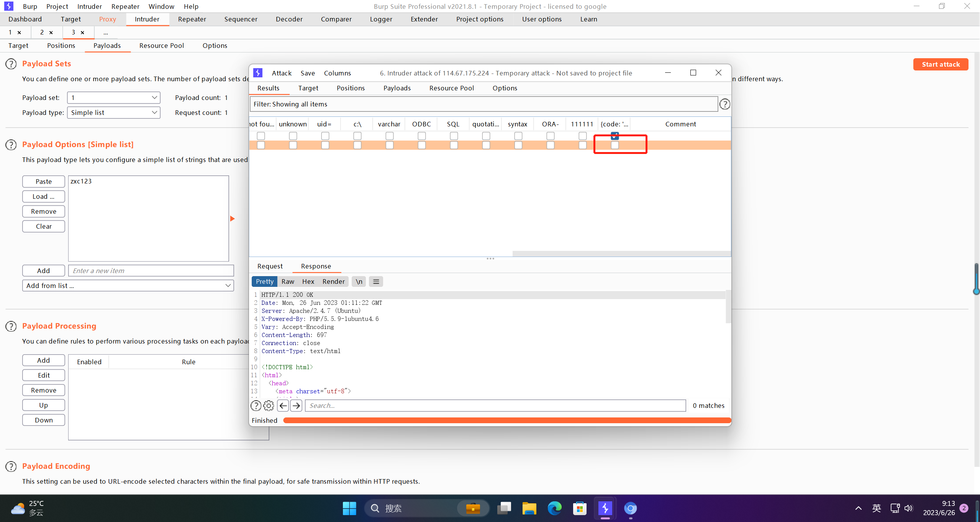Open Microsoft Store from taskbar
This screenshot has height=522, width=980.
pos(580,508)
